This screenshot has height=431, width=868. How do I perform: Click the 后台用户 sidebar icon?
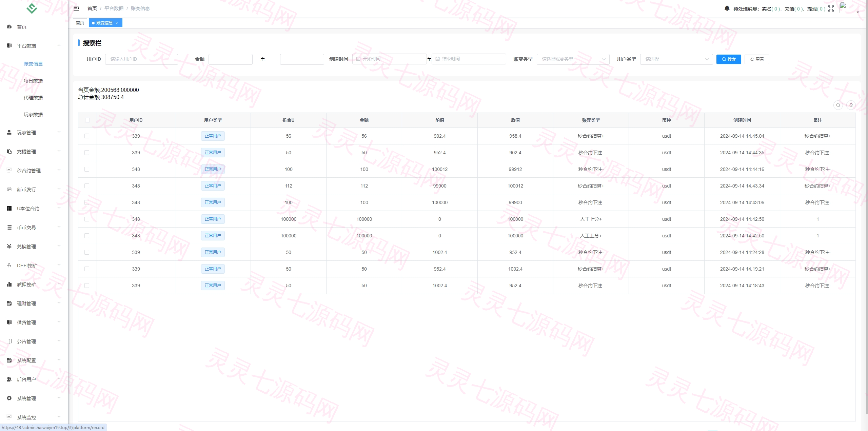[x=9, y=379]
